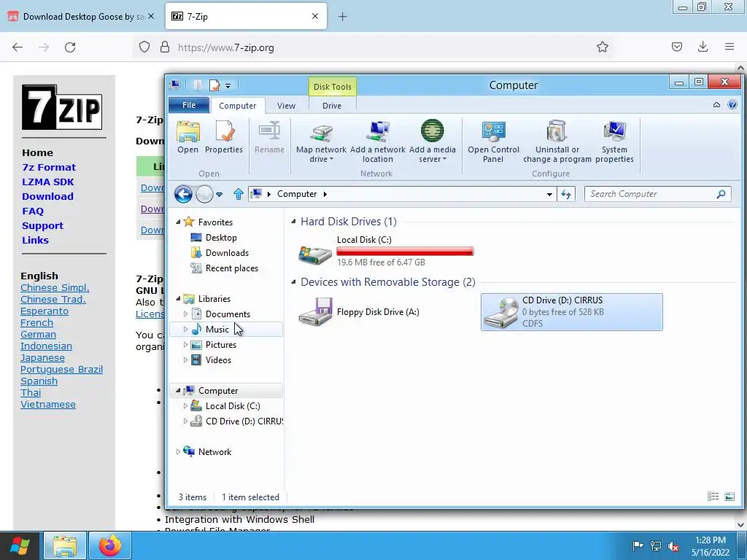Click the Explorer Back arrow button
Viewport: 747px width, 560px height.
(183, 194)
